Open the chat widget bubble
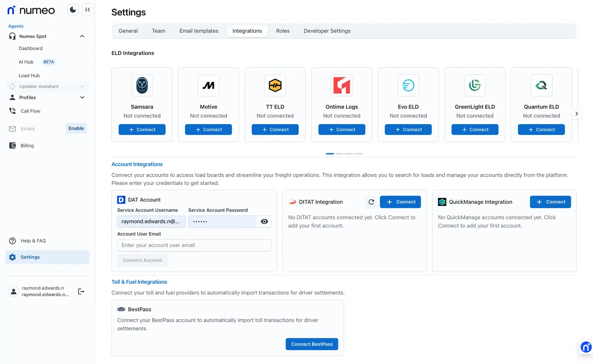Screen dimensions: 593x364 [x=585, y=347]
